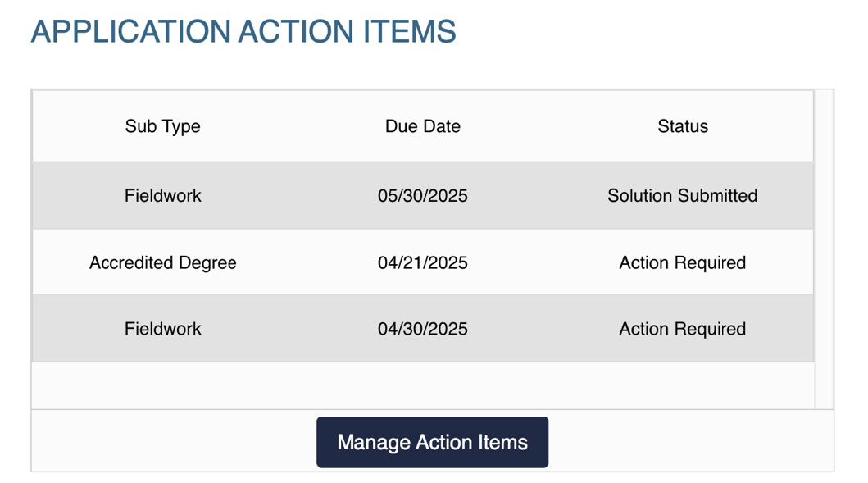This screenshot has height=483, width=868.
Task: Click the Application Action Items heading
Action: pos(243,31)
